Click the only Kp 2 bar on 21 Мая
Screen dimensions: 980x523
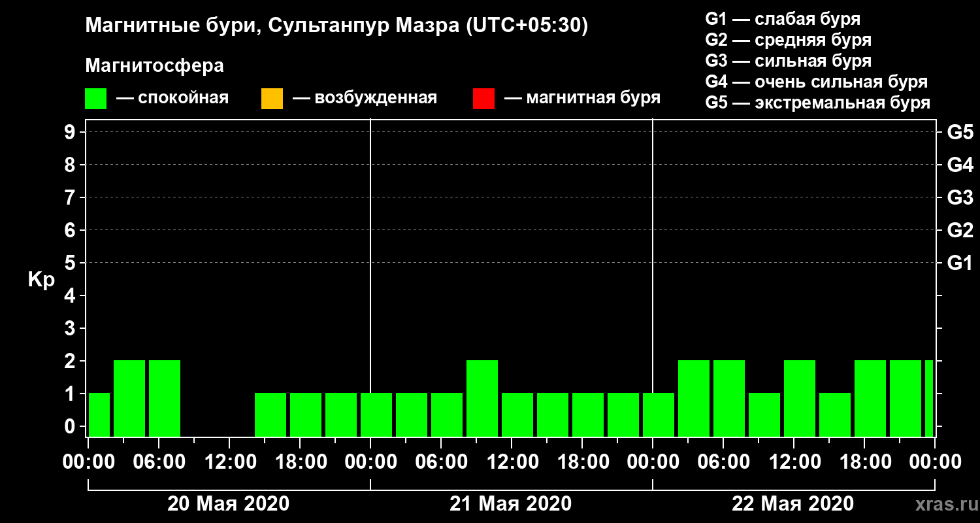coord(482,398)
